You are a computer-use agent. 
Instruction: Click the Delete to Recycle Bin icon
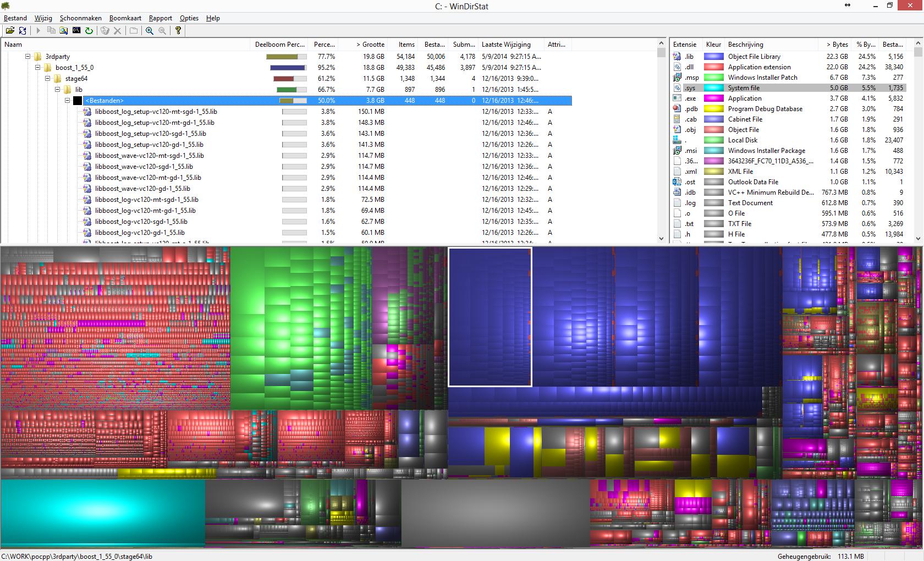click(105, 31)
